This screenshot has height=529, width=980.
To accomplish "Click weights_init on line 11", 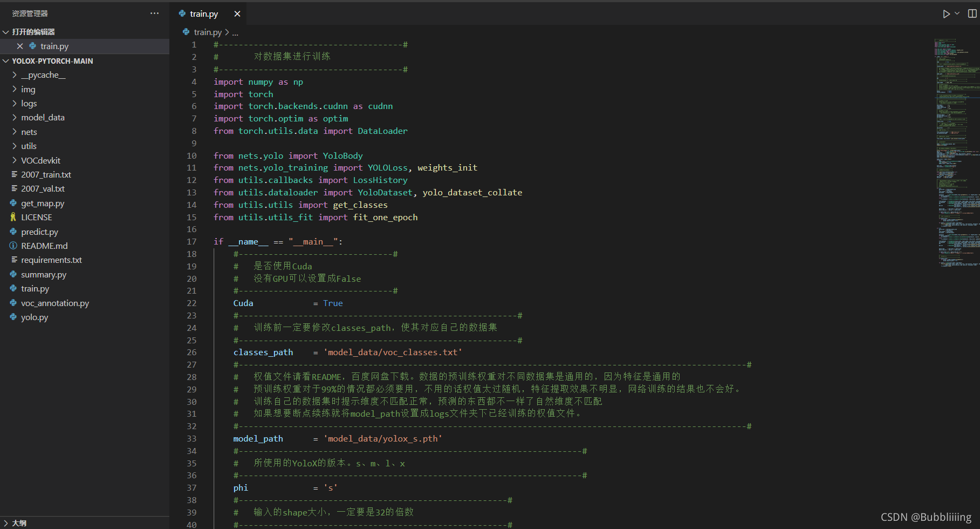I will (x=448, y=168).
